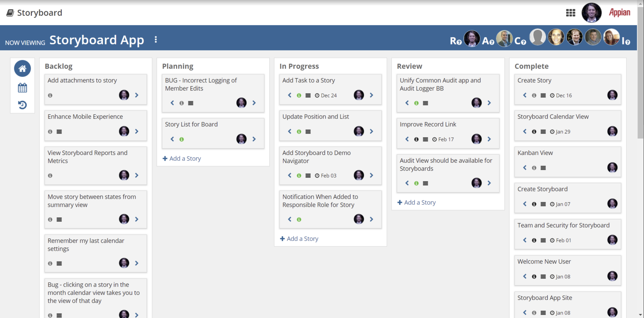Image resolution: width=644 pixels, height=318 pixels.
Task: Click Dec 24 due date on 'Add Task to a Story'
Action: [x=326, y=95]
